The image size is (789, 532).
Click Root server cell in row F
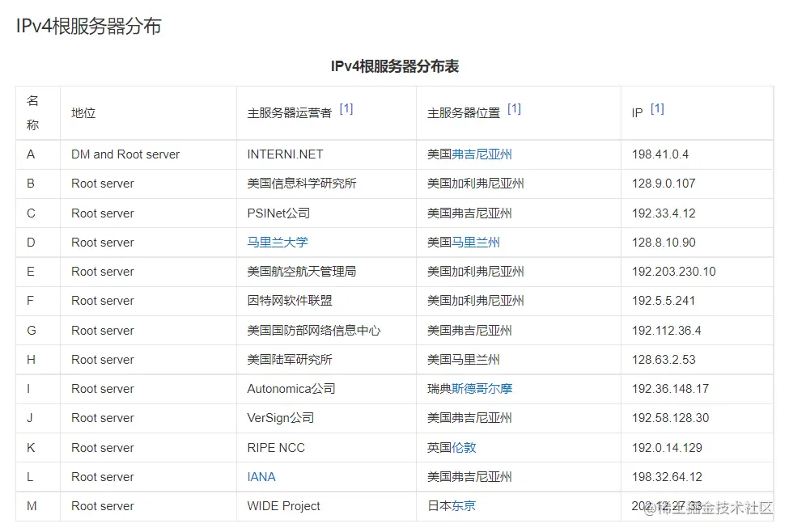148,301
